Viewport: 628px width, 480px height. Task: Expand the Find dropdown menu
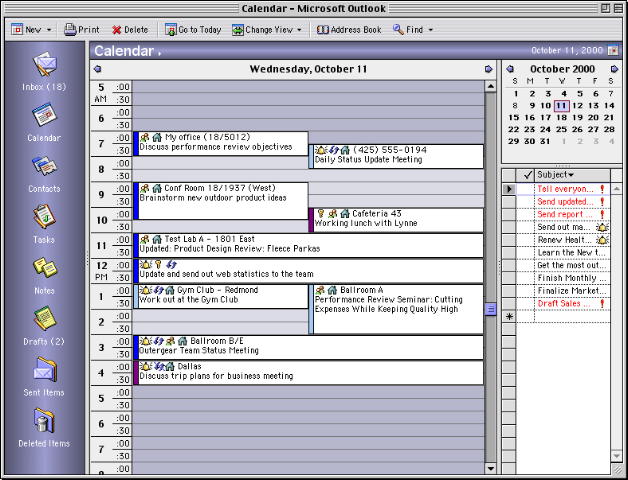[x=431, y=30]
